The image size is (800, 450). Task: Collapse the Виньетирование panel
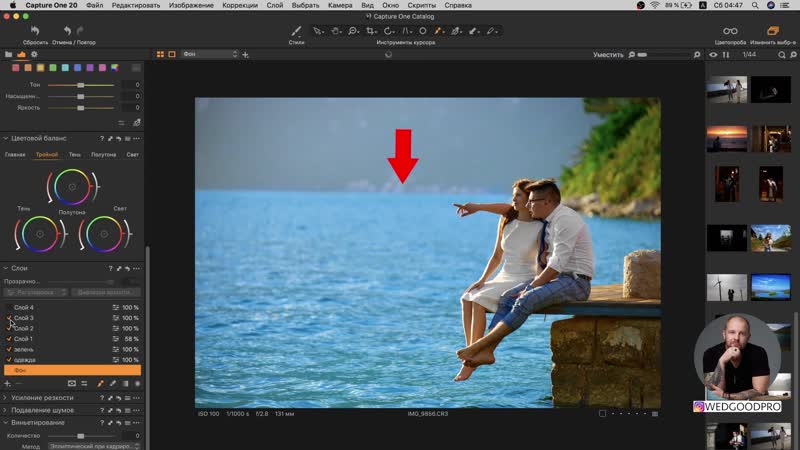tap(6, 422)
